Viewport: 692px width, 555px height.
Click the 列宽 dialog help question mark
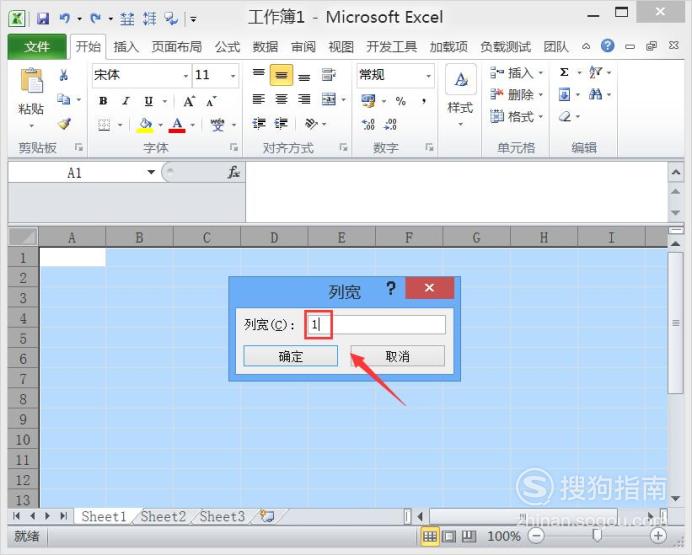point(391,289)
